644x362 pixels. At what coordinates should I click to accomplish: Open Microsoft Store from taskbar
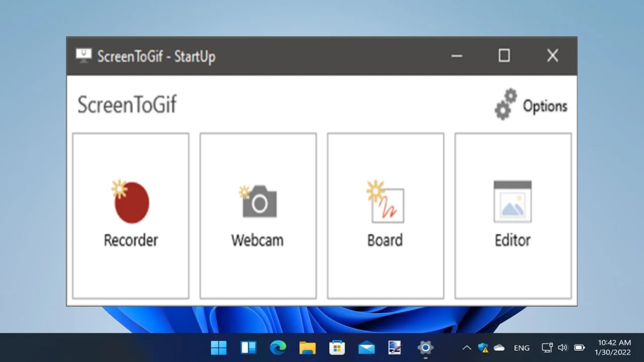[337, 347]
